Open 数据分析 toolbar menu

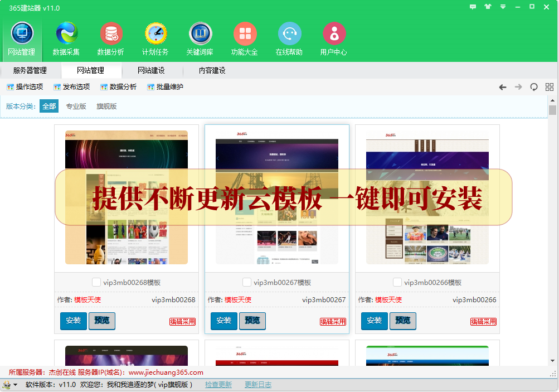point(118,86)
